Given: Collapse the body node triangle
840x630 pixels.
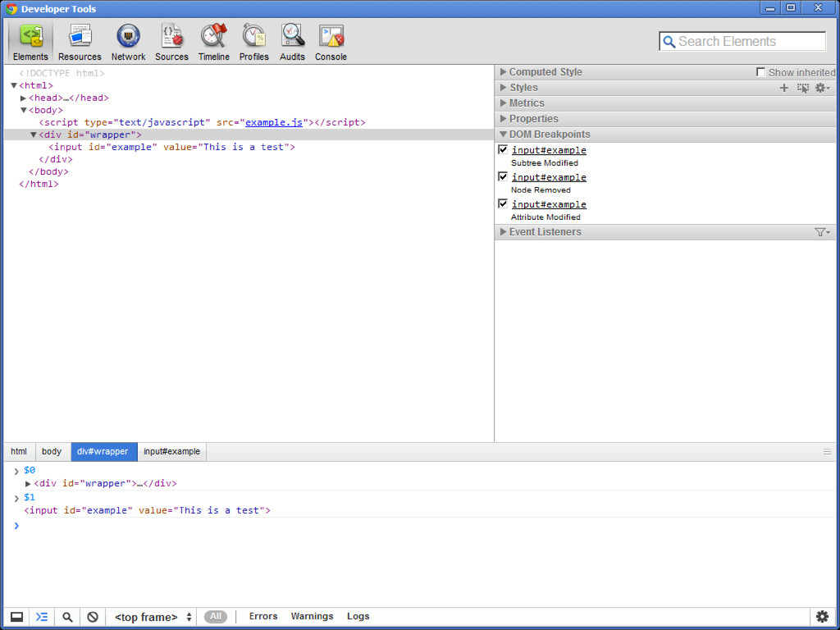Looking at the screenshot, I should (x=24, y=110).
